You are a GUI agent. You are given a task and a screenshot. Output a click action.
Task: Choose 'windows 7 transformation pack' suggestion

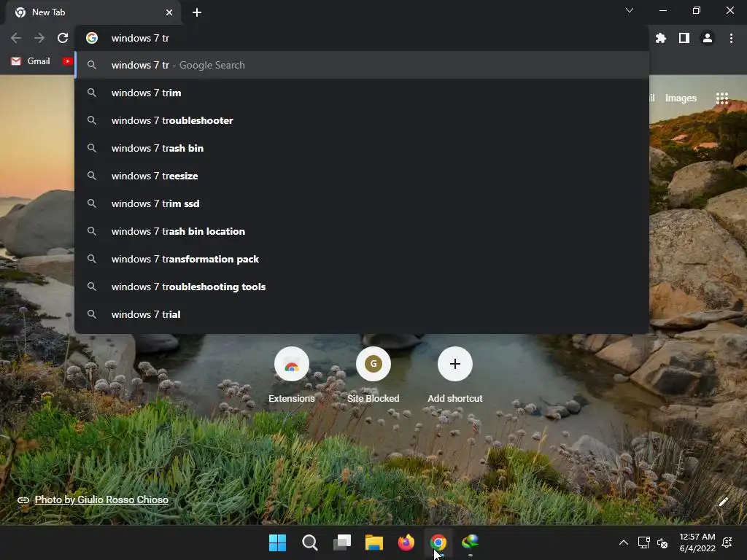click(362, 259)
